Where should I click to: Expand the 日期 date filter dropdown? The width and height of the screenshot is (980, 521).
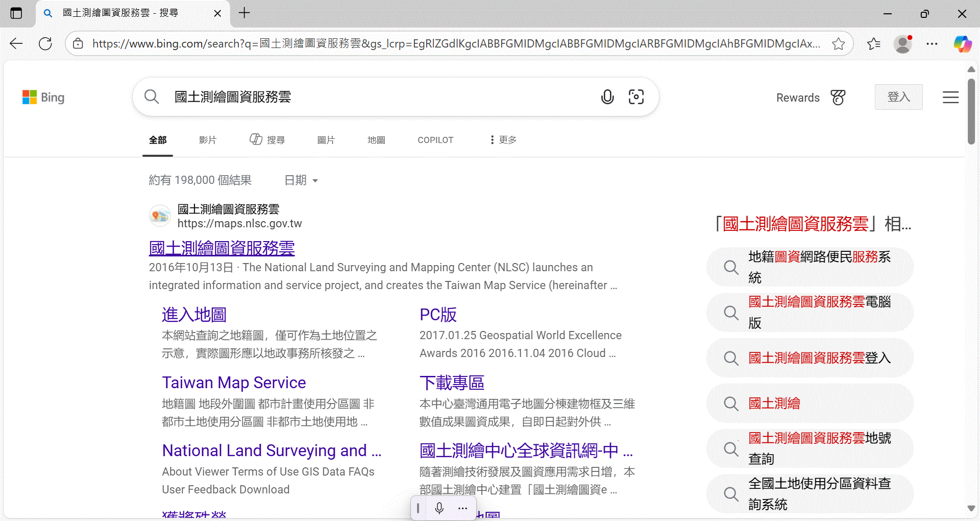301,180
